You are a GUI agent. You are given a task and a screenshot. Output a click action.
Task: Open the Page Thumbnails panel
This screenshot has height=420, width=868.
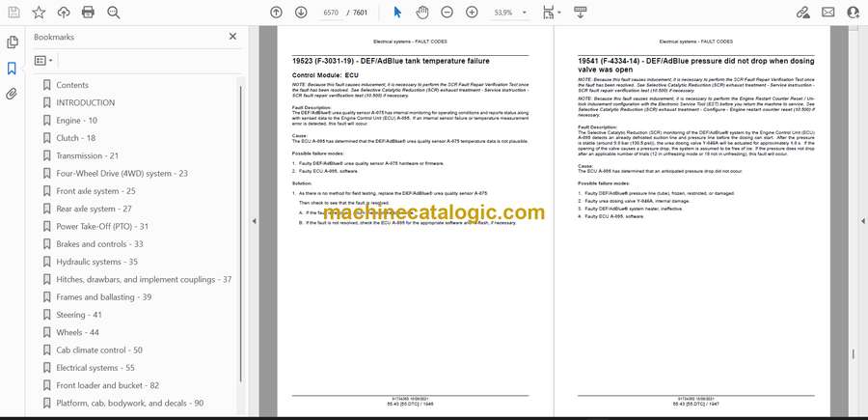tap(12, 42)
